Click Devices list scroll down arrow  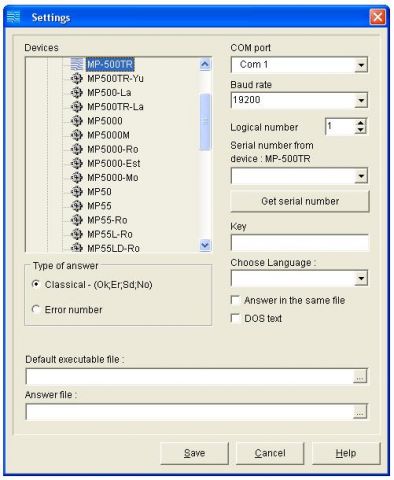pos(205,245)
